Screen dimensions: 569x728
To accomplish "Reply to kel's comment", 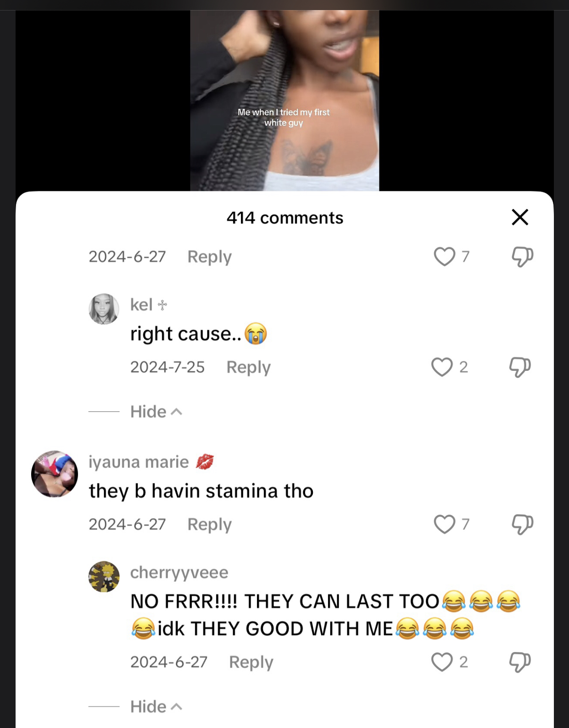I will click(x=248, y=367).
